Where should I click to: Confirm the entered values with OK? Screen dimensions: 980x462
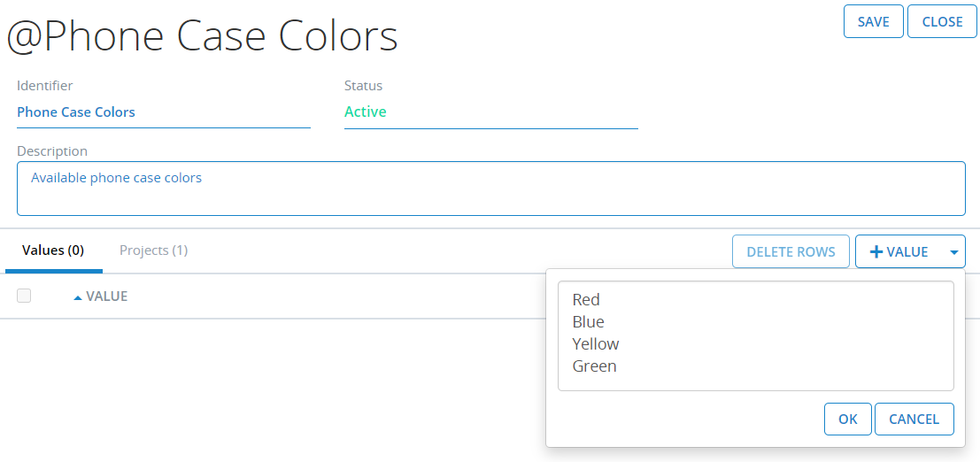pyautogui.click(x=847, y=420)
